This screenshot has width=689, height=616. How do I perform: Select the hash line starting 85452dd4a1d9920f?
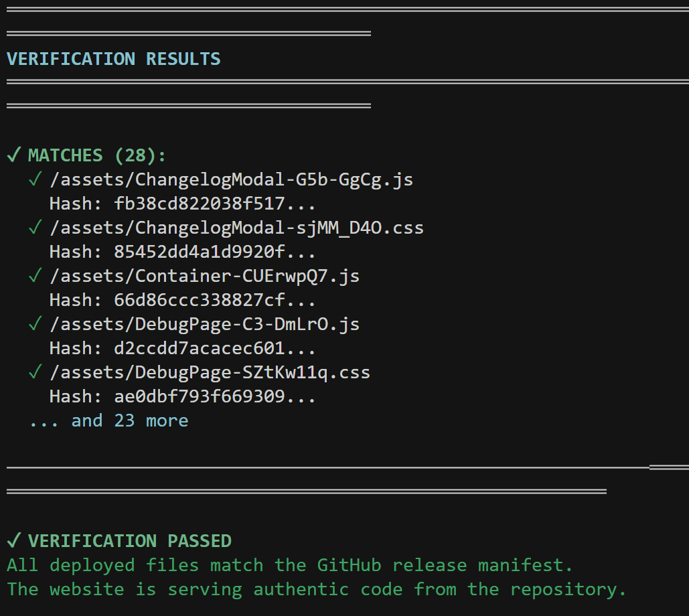coord(182,252)
